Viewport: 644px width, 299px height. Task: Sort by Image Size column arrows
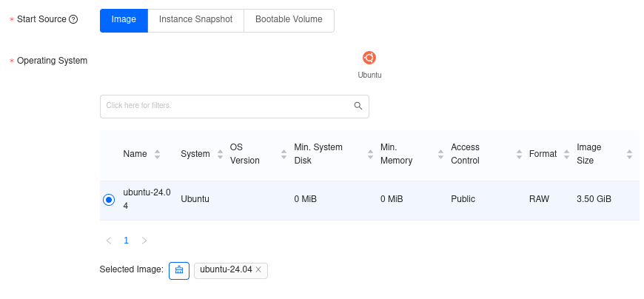(629, 155)
